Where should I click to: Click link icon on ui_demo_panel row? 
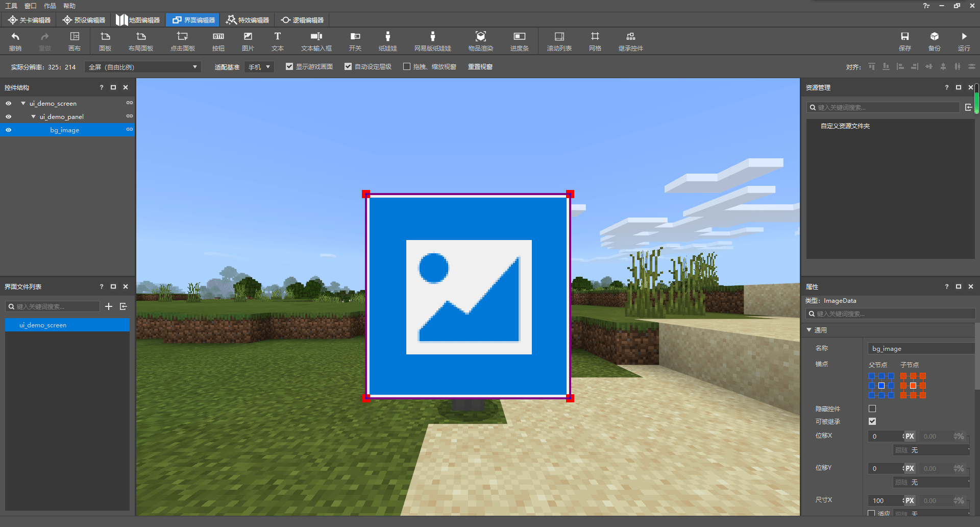pyautogui.click(x=130, y=116)
